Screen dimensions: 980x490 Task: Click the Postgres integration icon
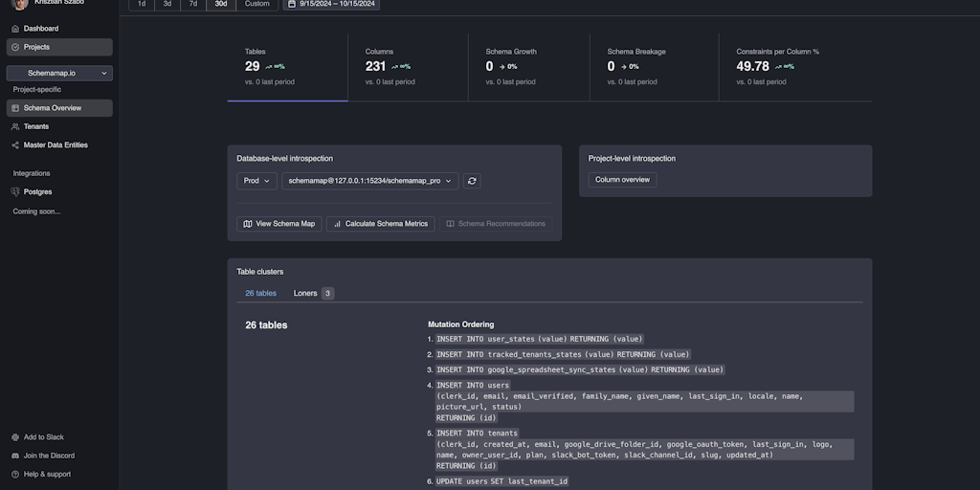tap(15, 191)
